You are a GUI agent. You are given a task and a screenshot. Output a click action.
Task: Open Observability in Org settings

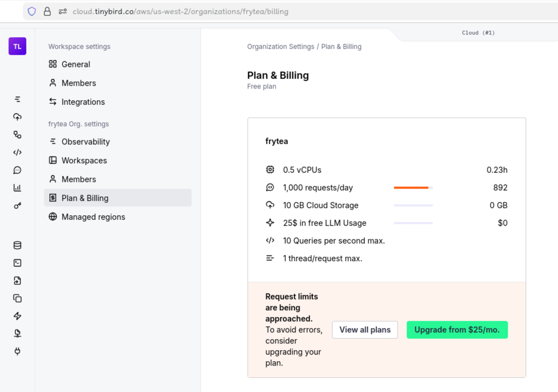tap(85, 142)
